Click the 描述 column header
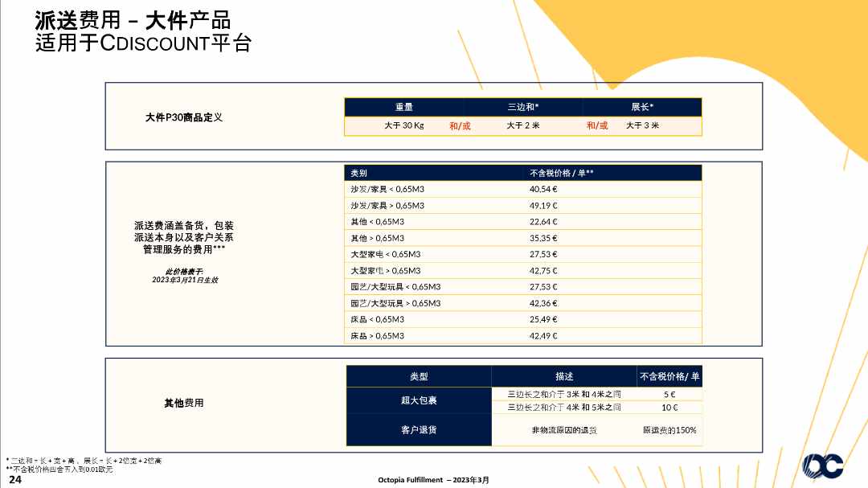This screenshot has width=868, height=488. (564, 377)
